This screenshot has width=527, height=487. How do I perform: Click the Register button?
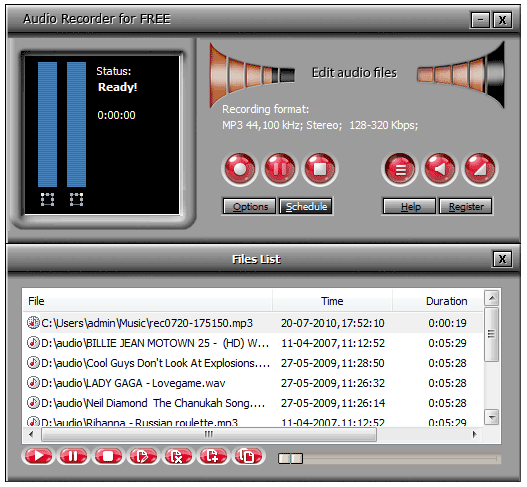[x=466, y=206]
